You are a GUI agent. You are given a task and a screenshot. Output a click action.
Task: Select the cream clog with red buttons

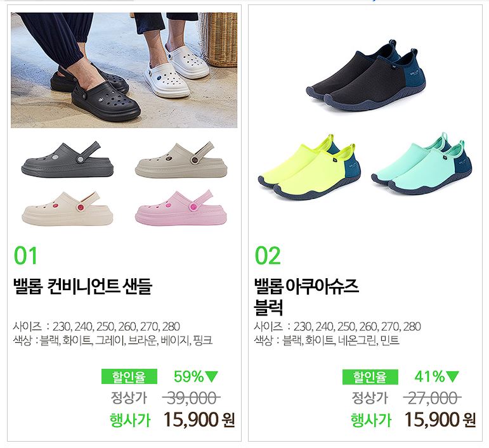67,208
